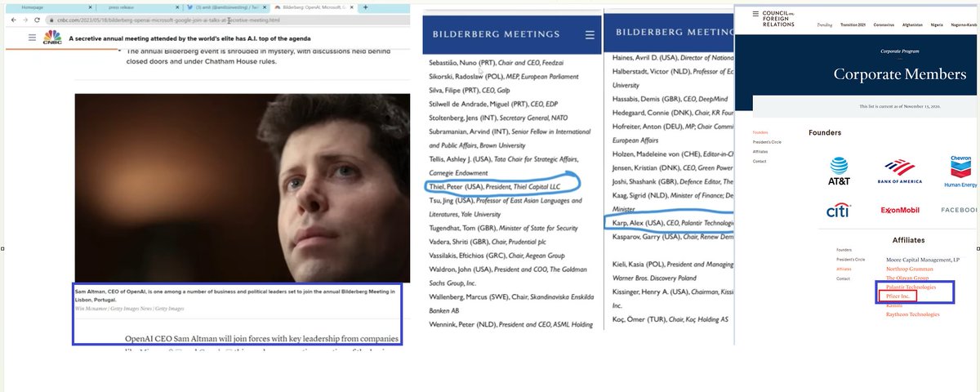Click the Chevron logo
The width and height of the screenshot is (980, 392).
coord(960,171)
